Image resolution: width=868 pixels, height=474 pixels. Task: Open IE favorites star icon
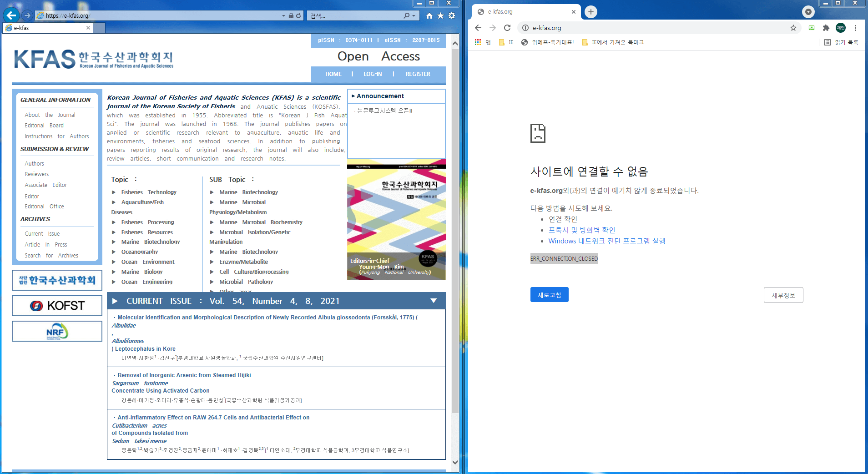pos(440,15)
